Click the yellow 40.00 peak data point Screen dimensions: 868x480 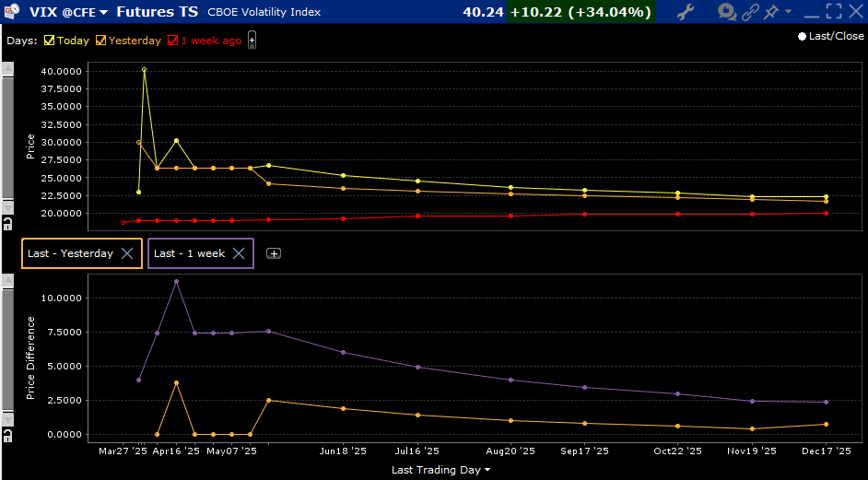(x=144, y=70)
